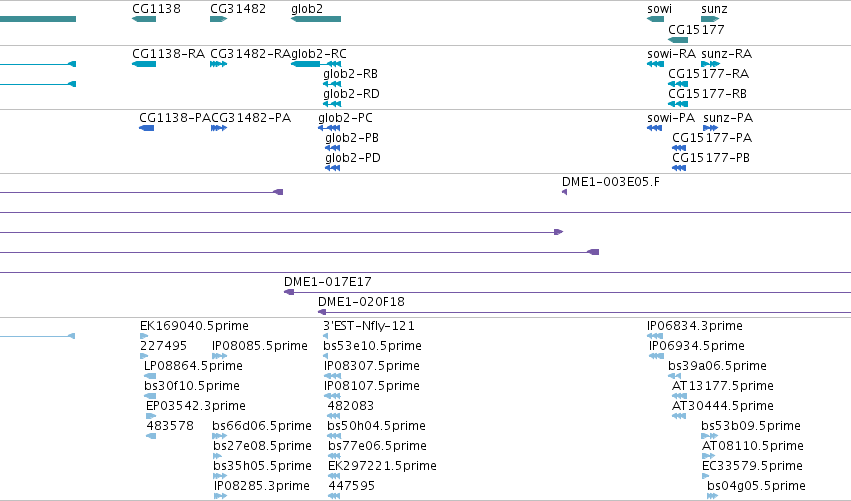Image resolution: width=851 pixels, height=501 pixels.
Task: Select the CG1138 gene label
Action: pos(156,9)
